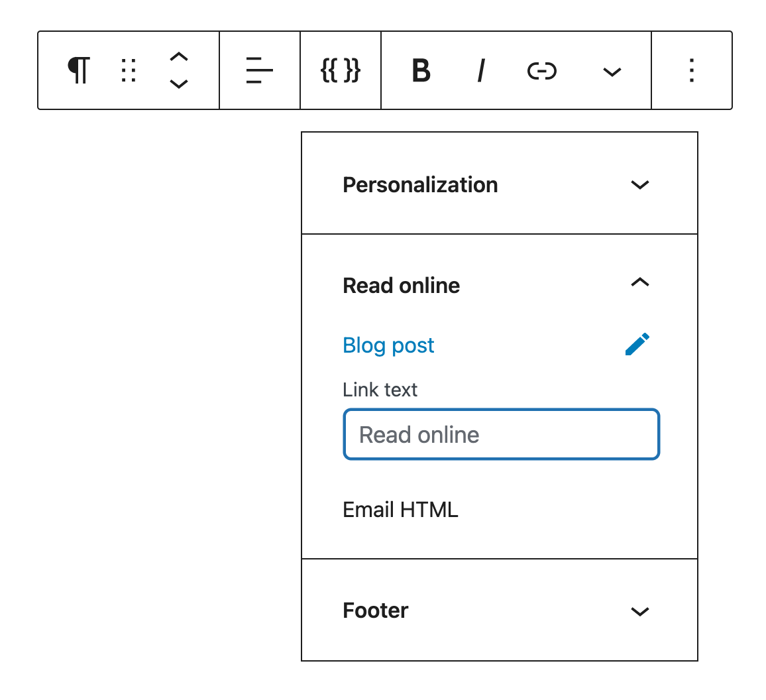The width and height of the screenshot is (766, 700).
Task: Open the Blog post link
Action: click(388, 345)
